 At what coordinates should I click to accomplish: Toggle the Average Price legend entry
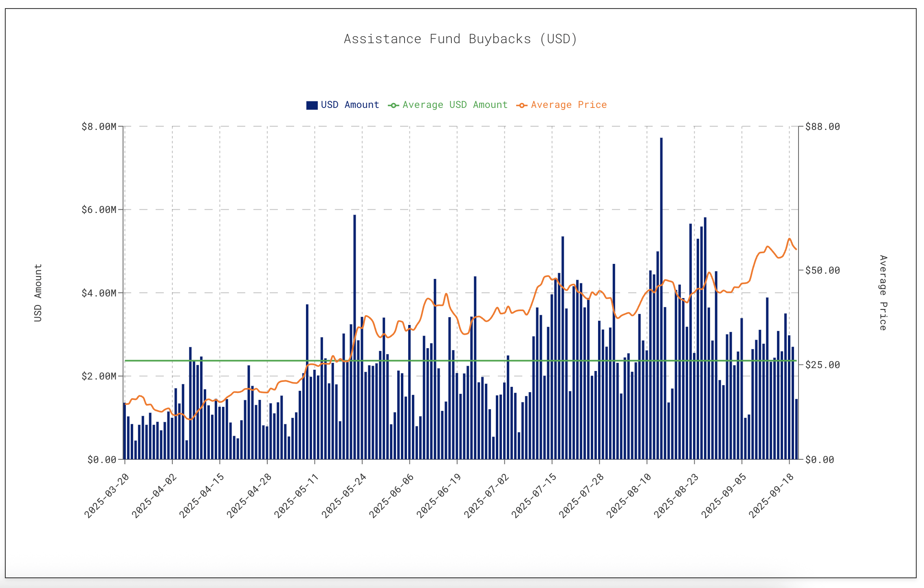pos(568,105)
